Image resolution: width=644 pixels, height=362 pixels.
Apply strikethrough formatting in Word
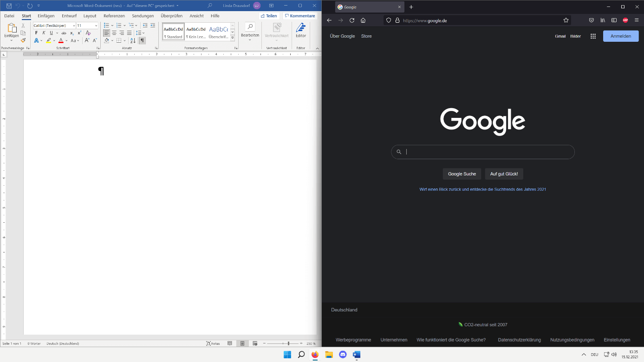pyautogui.click(x=64, y=33)
